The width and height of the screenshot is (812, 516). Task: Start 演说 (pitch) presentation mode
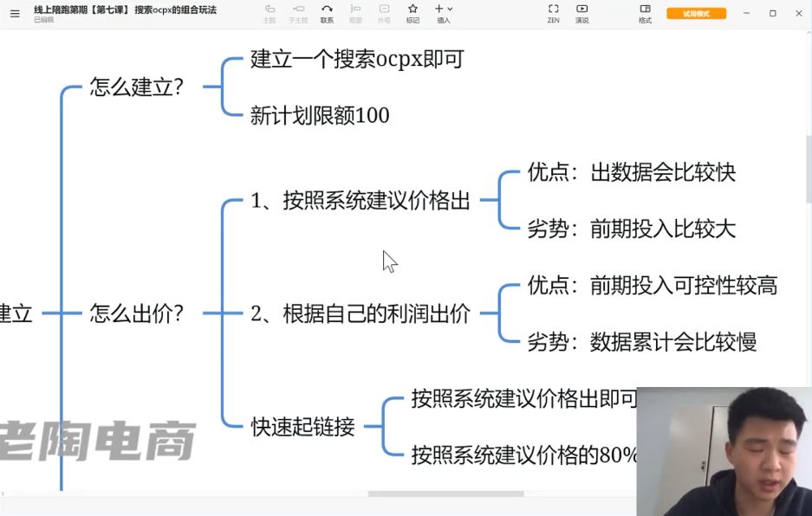coord(582,14)
